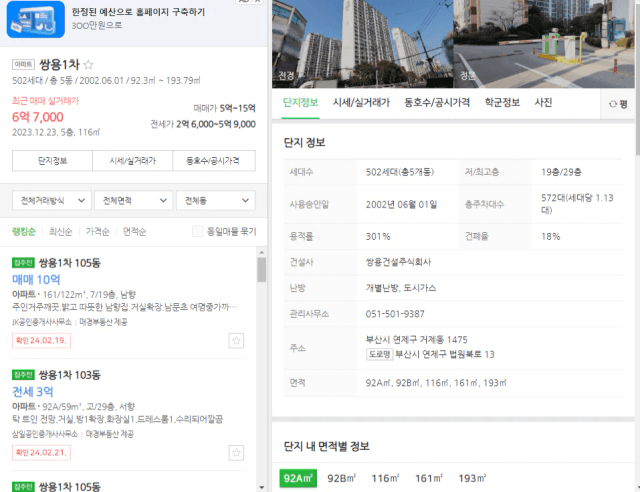Click the 아파트 type badge beside 쌍용1차
Screen dimensions: 640x492
[23, 65]
